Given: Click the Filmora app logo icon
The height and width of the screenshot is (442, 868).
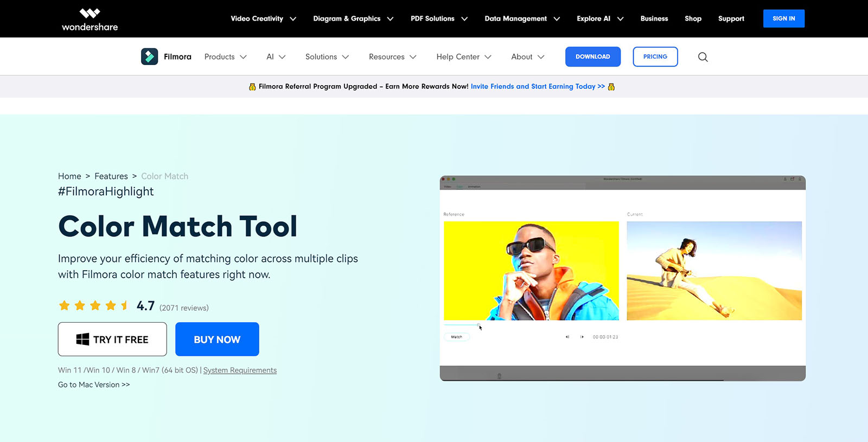Looking at the screenshot, I should click(150, 56).
